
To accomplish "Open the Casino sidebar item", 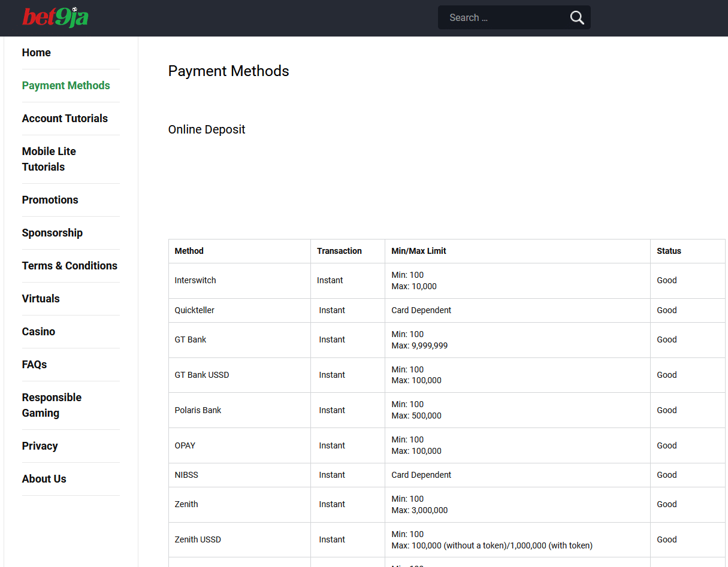I will point(38,332).
